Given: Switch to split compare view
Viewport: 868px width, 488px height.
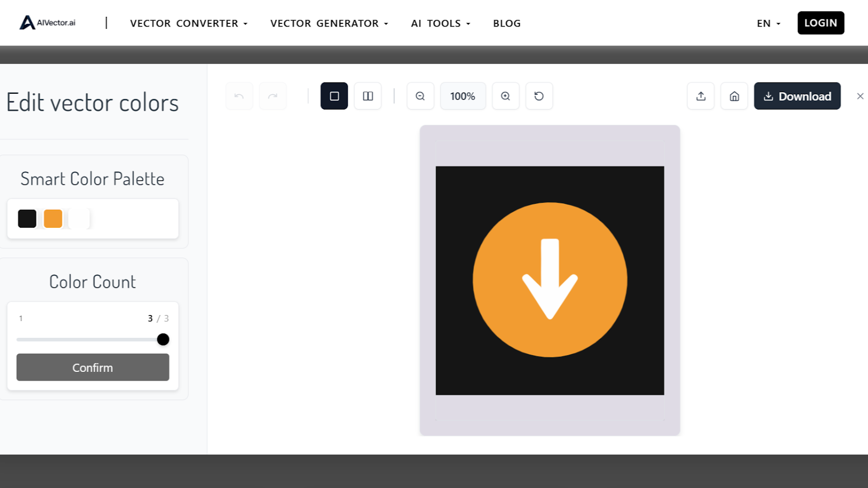Looking at the screenshot, I should click(368, 96).
